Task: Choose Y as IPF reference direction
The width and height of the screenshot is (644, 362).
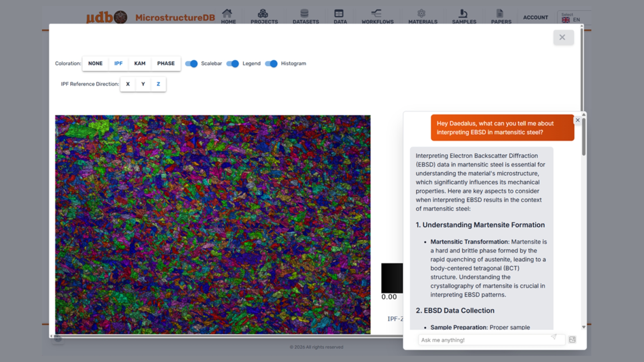Action: point(143,84)
